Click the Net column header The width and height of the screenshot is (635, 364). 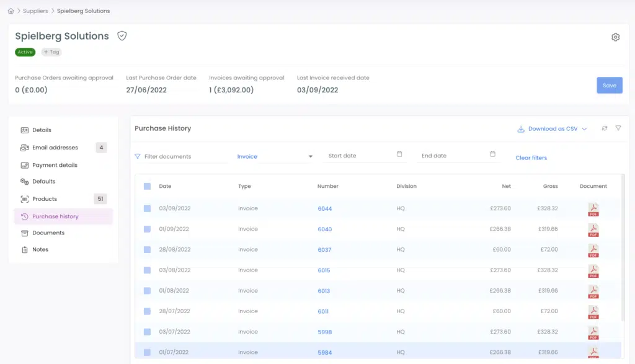pyautogui.click(x=506, y=186)
